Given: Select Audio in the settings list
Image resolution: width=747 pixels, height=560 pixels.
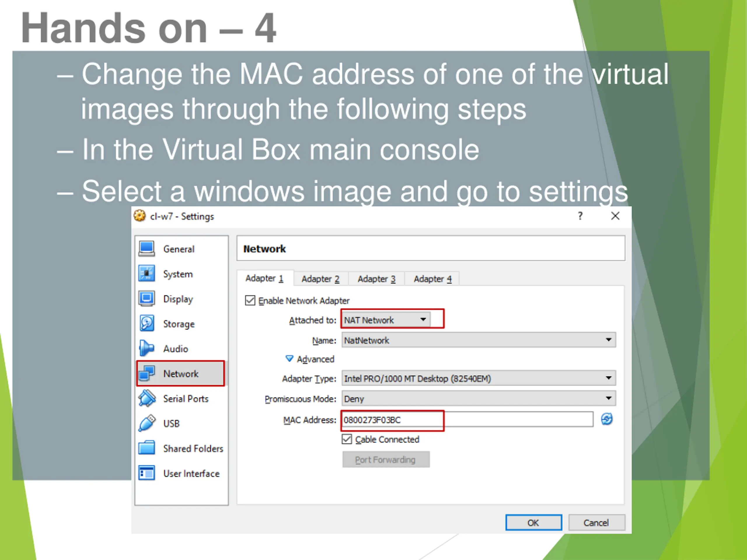Looking at the screenshot, I should (x=181, y=348).
